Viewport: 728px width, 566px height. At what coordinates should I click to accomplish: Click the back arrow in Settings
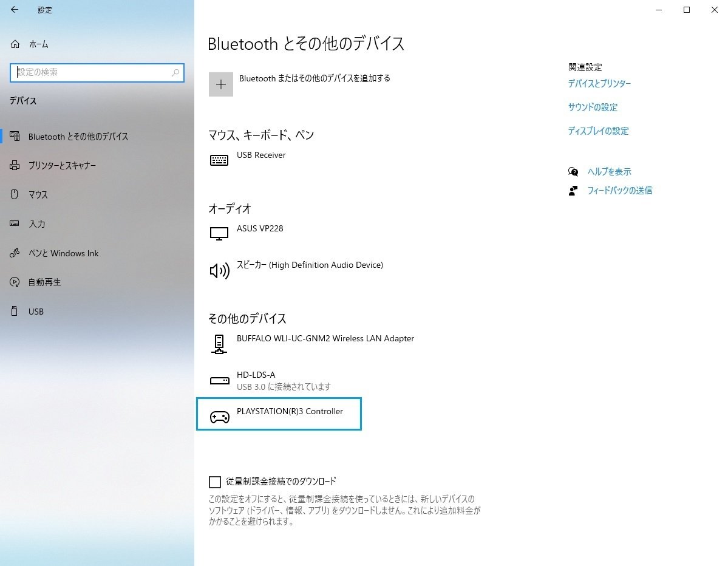pyautogui.click(x=15, y=10)
